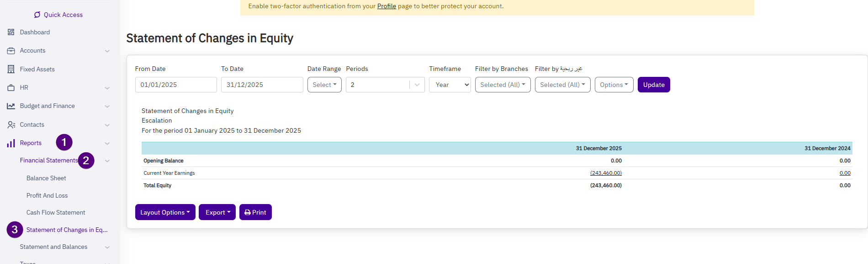Viewport: 868px width, 264px height.
Task: Click the Reports bar chart icon
Action: point(11,143)
